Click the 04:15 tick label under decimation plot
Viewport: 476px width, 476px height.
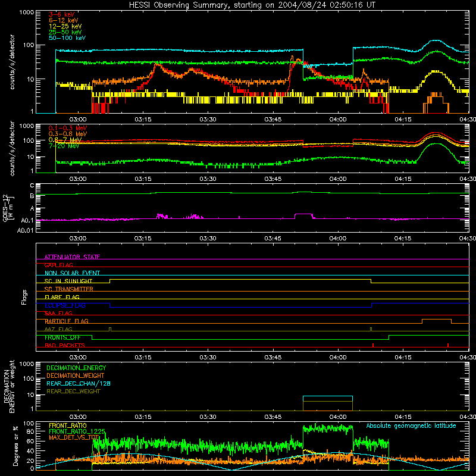pos(403,417)
